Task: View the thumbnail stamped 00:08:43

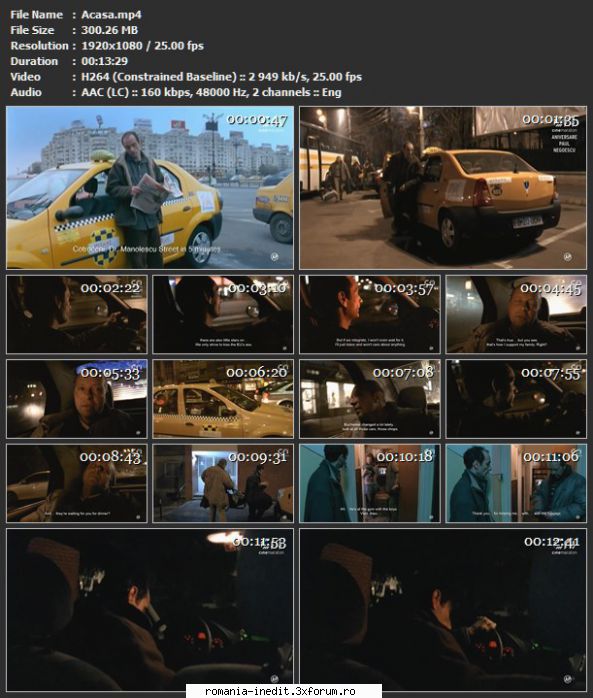Action: (77, 483)
